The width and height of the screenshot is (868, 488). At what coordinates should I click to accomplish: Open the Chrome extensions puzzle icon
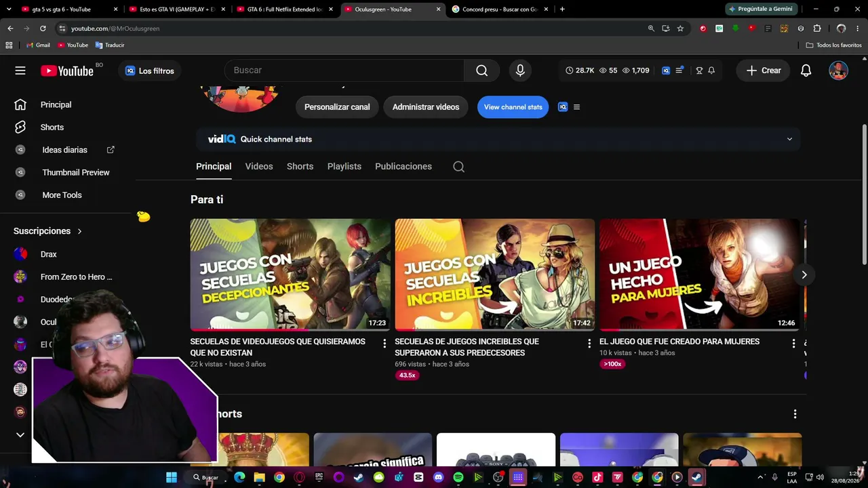pos(817,28)
